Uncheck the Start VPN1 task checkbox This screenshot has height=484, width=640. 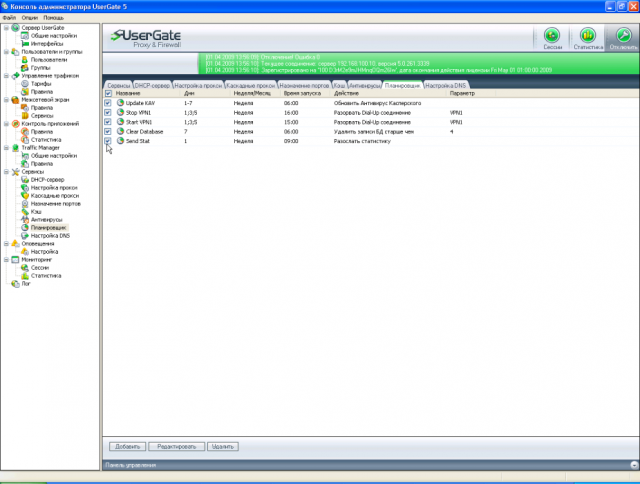tap(108, 122)
